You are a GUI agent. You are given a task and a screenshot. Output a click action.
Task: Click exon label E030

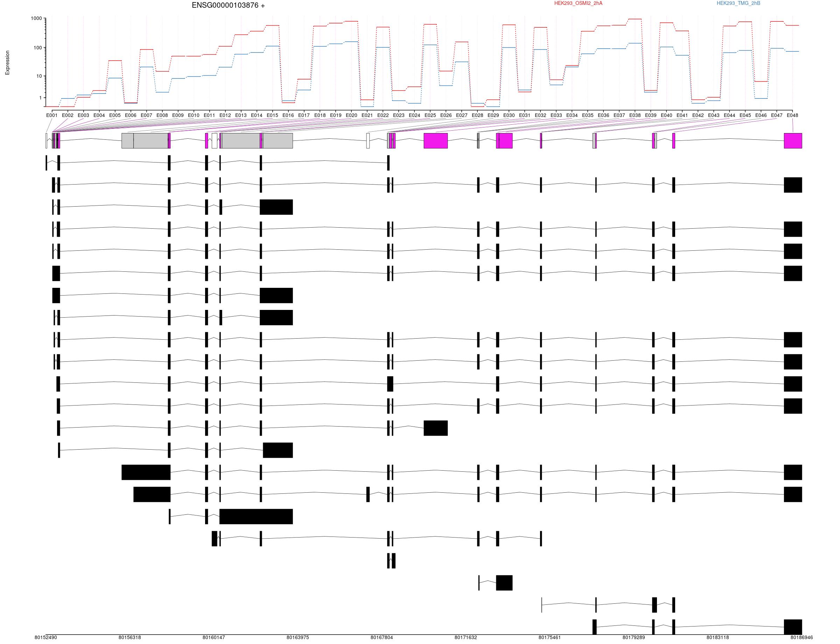[x=509, y=115]
